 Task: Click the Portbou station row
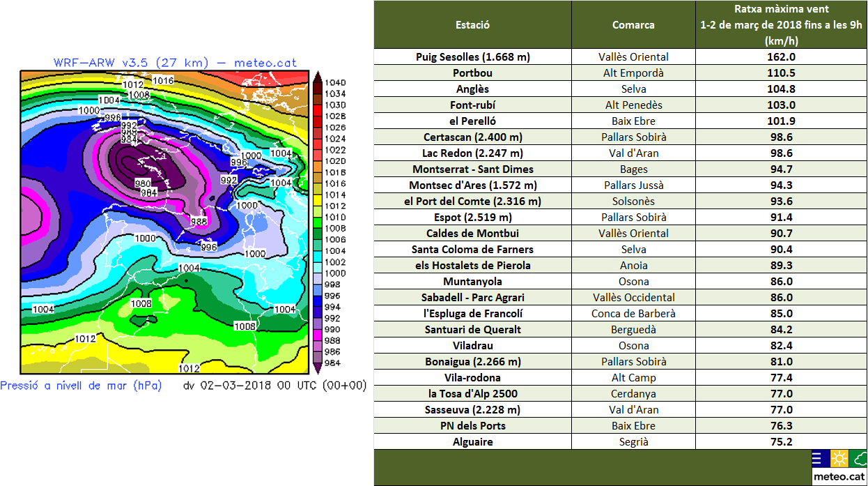pos(472,73)
